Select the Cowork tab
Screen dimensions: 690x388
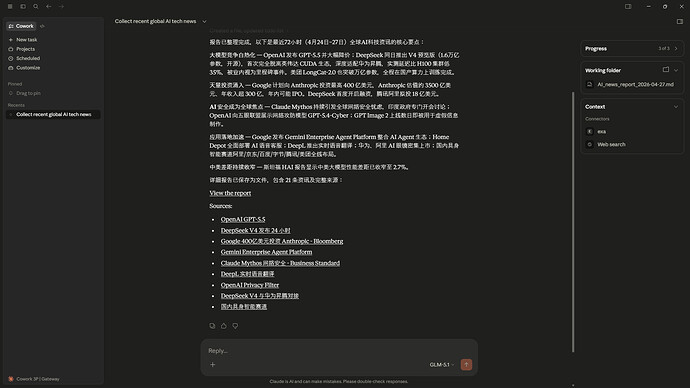[x=21, y=26]
